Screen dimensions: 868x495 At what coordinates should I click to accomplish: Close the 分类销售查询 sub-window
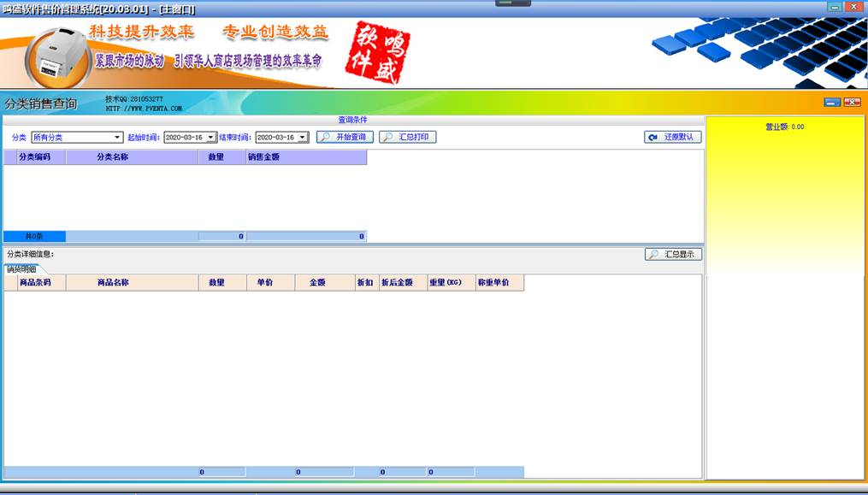[852, 103]
